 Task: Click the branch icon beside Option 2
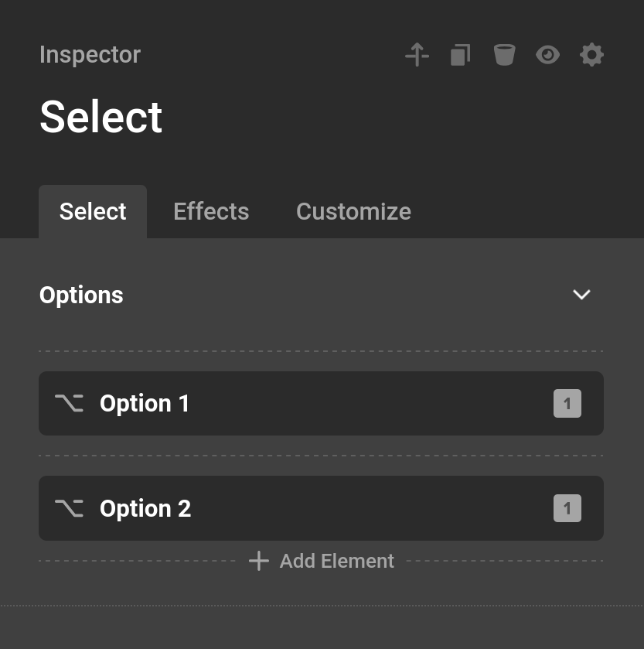coord(69,508)
